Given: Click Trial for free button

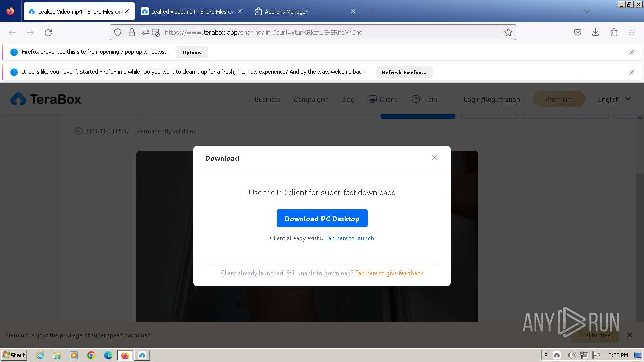Looking at the screenshot, I should 595,335.
